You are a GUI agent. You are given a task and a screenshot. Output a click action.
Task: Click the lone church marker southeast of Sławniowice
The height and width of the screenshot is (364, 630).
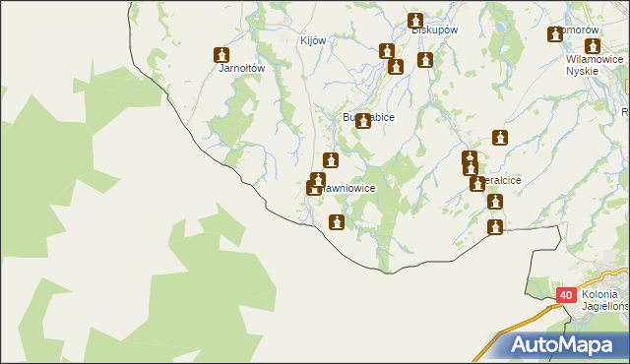click(337, 222)
